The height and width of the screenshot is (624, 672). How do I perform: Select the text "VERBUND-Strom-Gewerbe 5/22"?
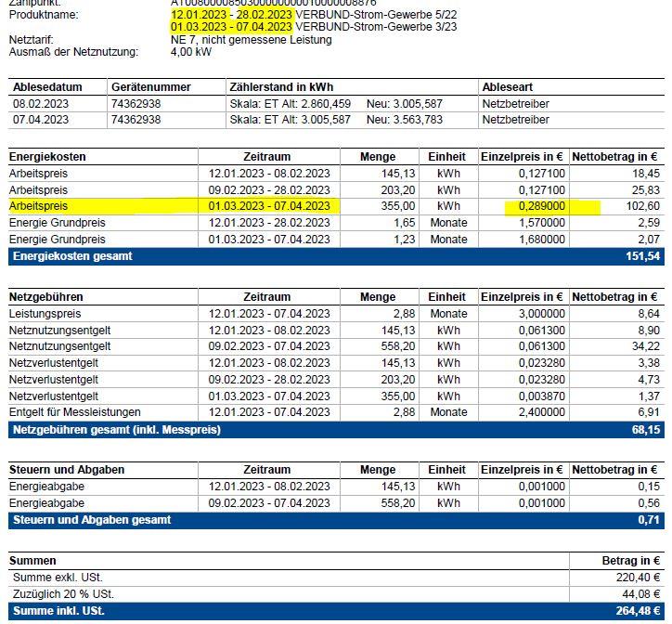376,15
